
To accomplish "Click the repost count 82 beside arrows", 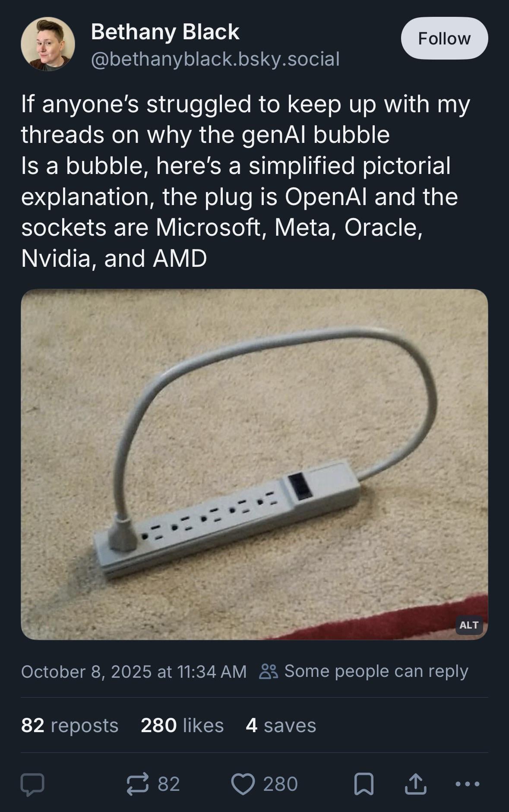I will [x=169, y=784].
